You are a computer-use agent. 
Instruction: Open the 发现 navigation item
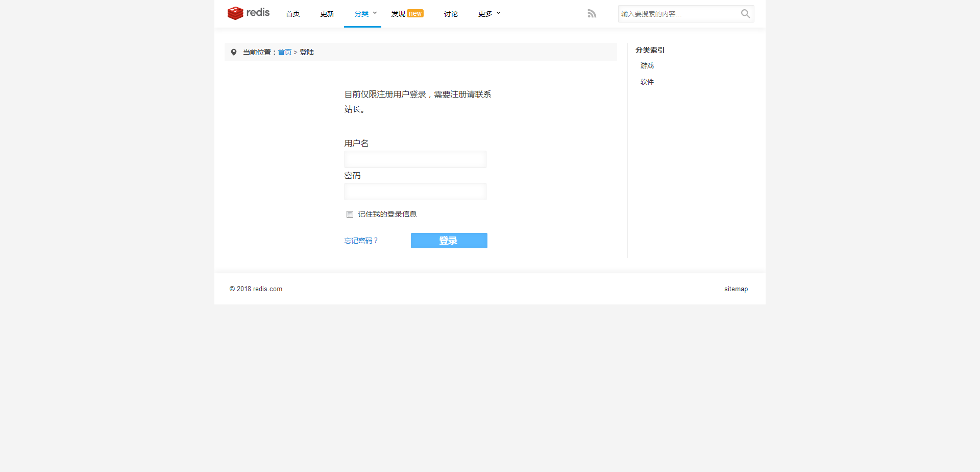coord(398,14)
